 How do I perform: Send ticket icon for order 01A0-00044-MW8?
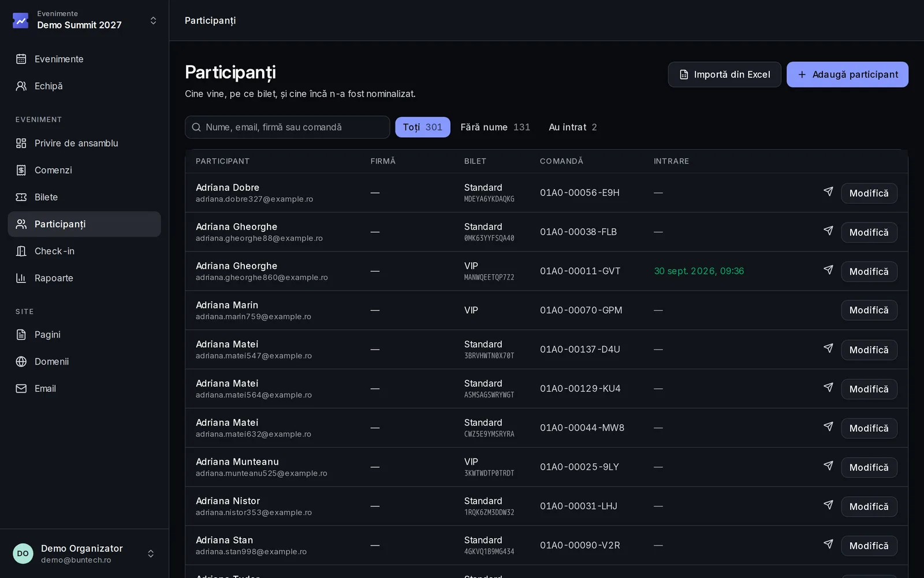coord(828,427)
